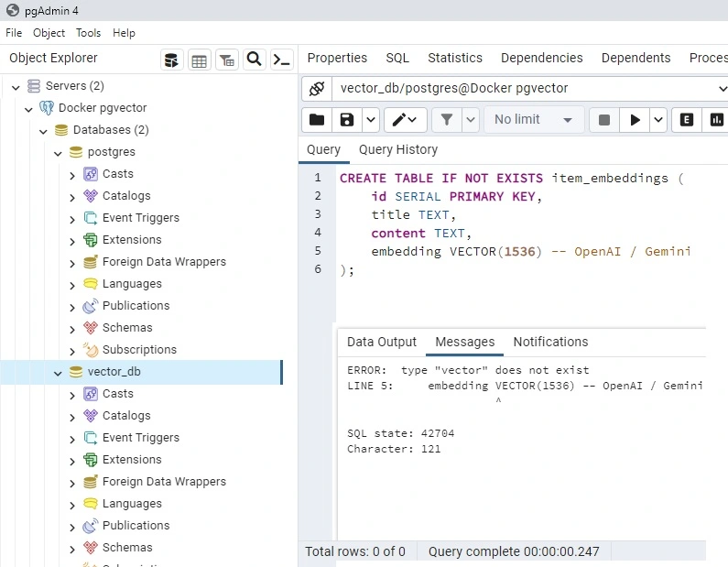Screen dimensions: 728x567
Task: Open the File menu
Action: [14, 33]
